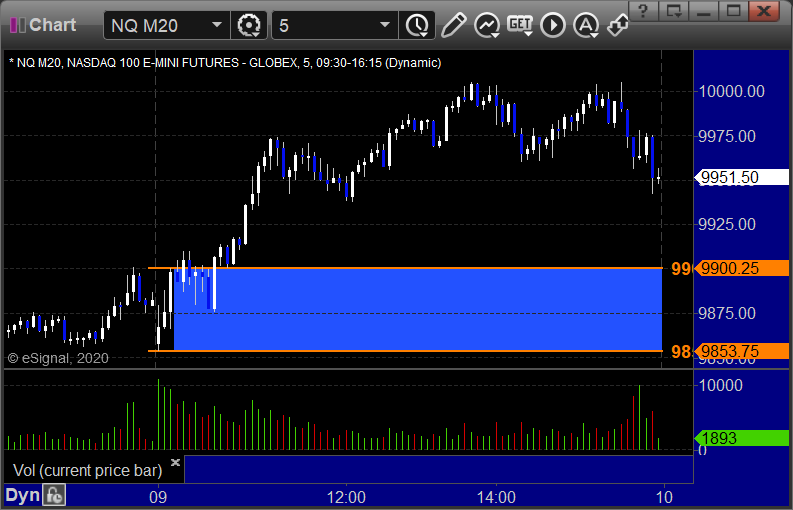The width and height of the screenshot is (793, 510).
Task: Click the orange 9900.25 price label
Action: (x=741, y=268)
